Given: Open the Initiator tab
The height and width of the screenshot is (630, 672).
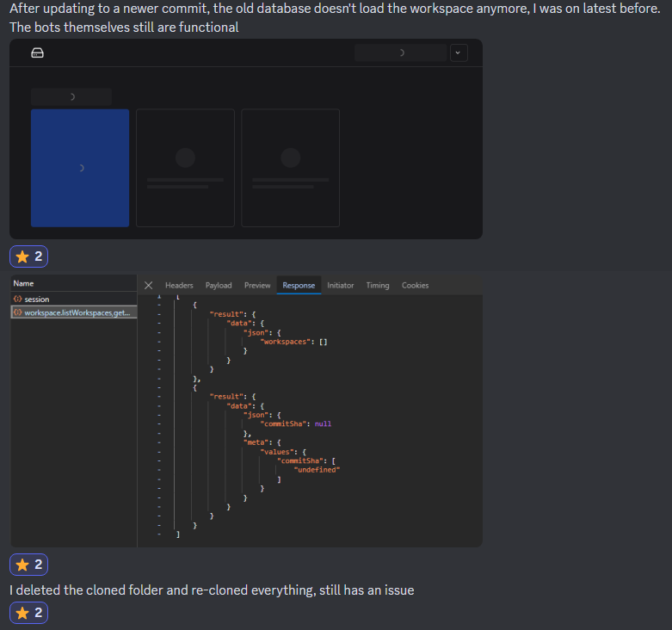Looking at the screenshot, I should tap(340, 286).
